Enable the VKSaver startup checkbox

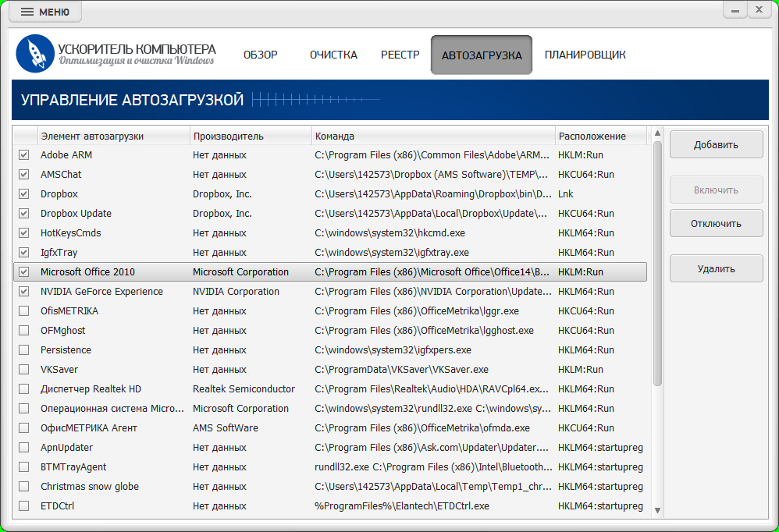pos(24,369)
